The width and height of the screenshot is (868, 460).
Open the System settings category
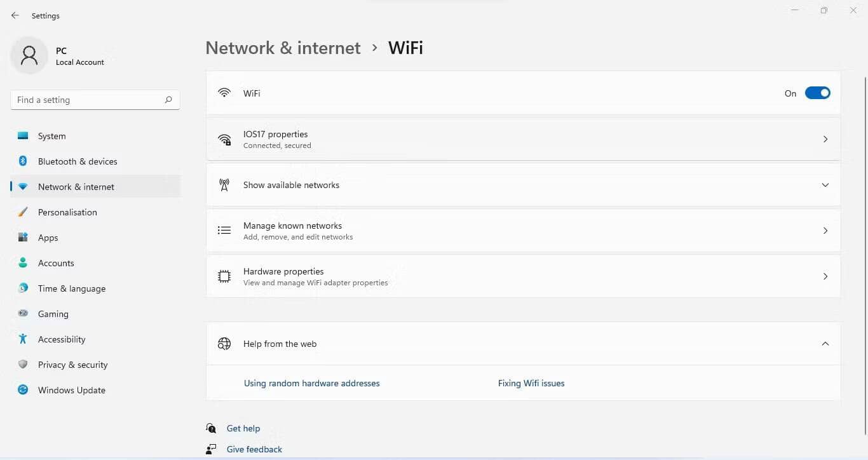(51, 136)
